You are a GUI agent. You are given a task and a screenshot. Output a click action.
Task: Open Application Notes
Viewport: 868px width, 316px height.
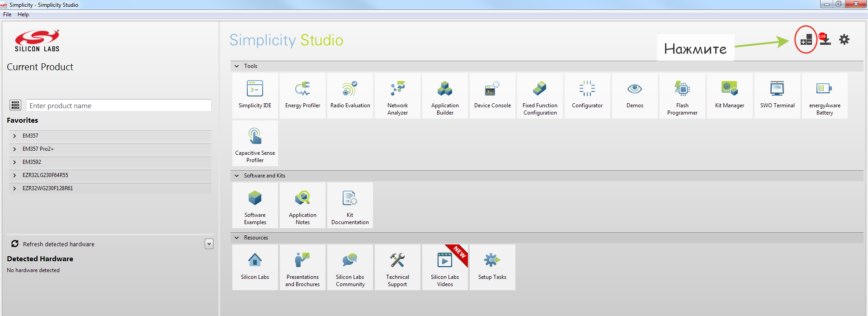[x=302, y=205]
